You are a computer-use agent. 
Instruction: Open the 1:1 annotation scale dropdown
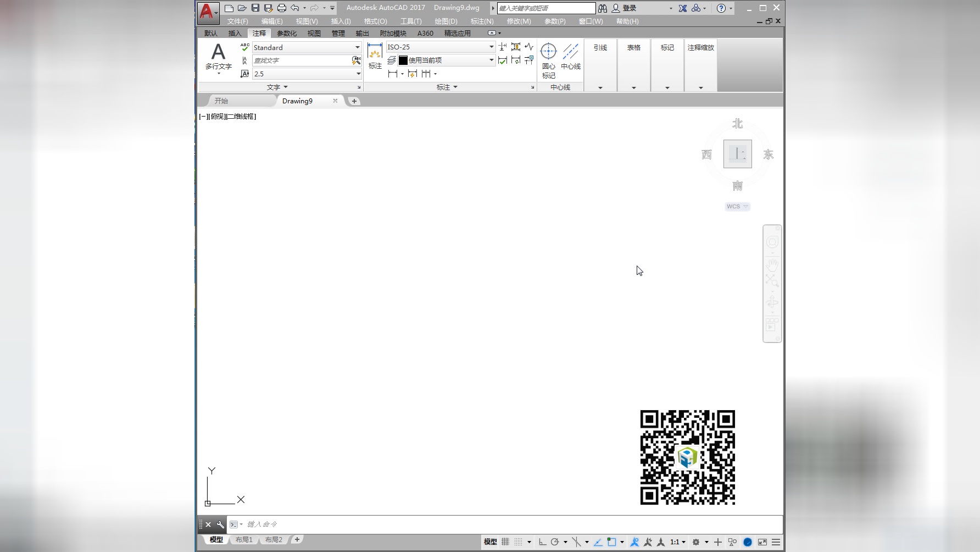point(678,542)
